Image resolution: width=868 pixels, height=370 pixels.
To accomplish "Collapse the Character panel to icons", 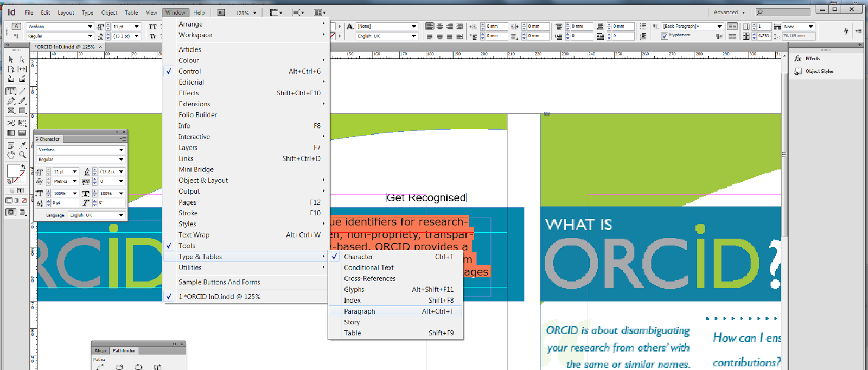I will pos(117,132).
